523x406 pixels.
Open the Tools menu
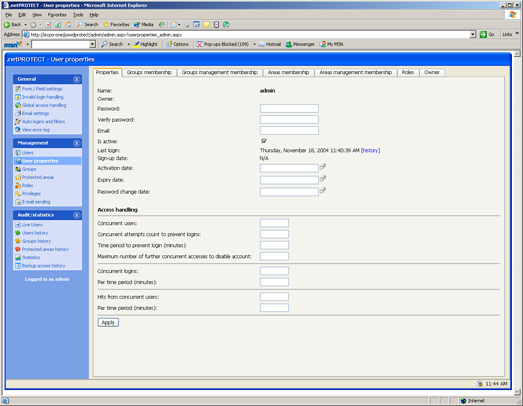point(78,15)
